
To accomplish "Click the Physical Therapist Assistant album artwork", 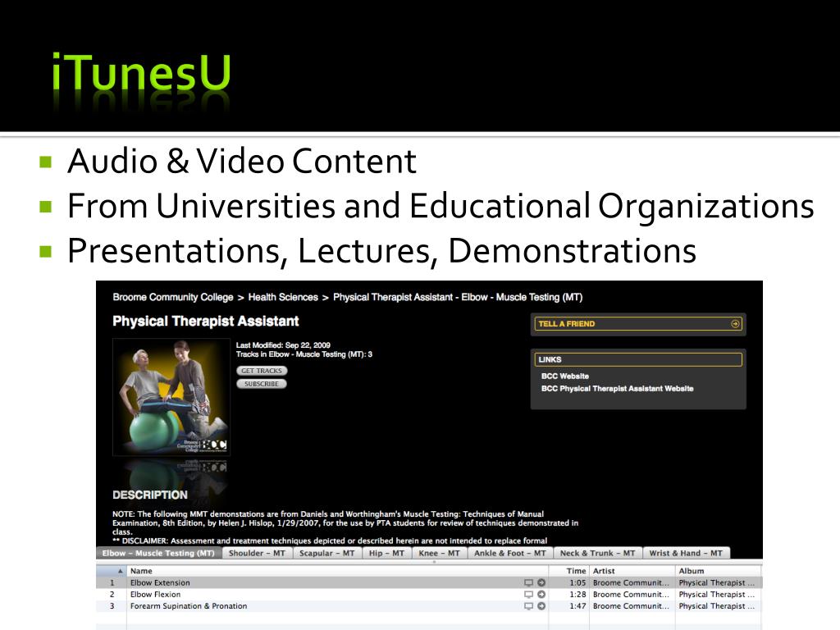I will (x=171, y=397).
